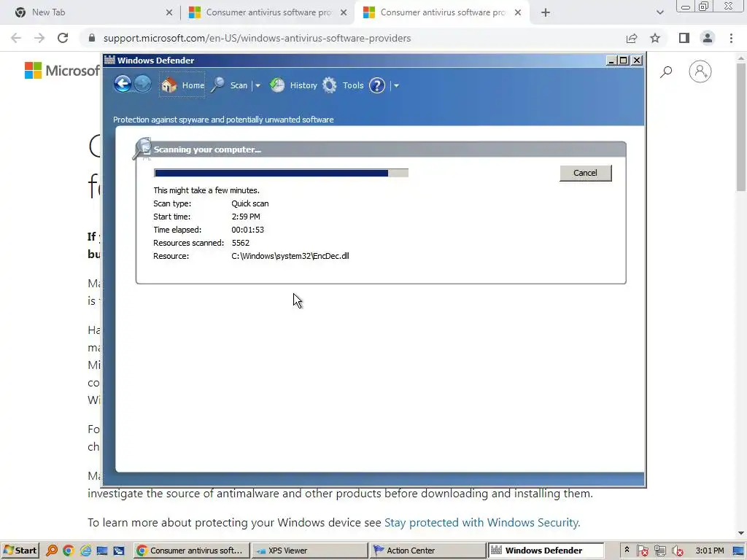Image resolution: width=747 pixels, height=560 pixels.
Task: Open the Windows Start menu
Action: coord(20,551)
